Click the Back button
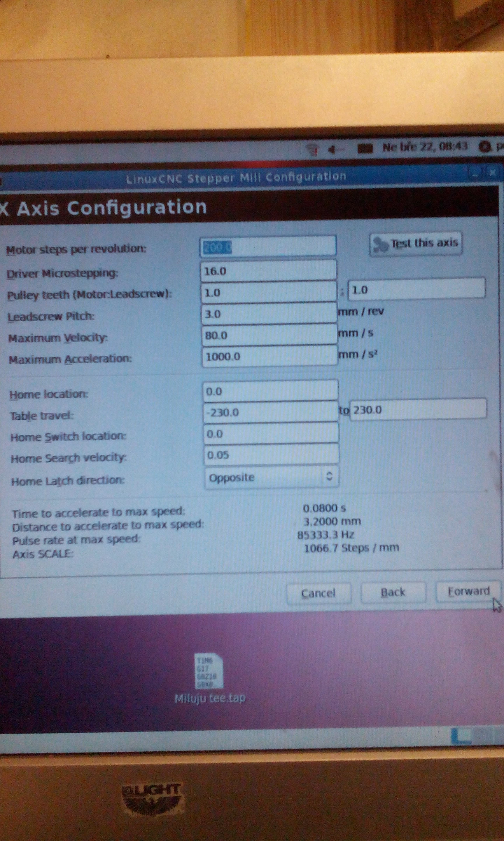This screenshot has width=504, height=841. click(x=393, y=592)
